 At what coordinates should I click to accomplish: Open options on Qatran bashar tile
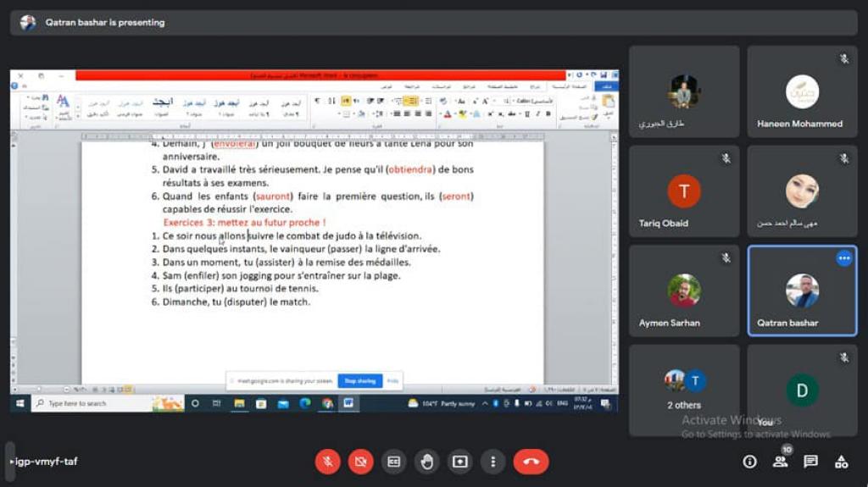[843, 258]
